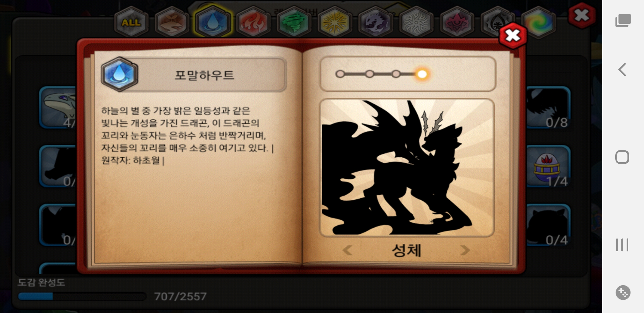The width and height of the screenshot is (644, 313).
Task: Select the first growth stage dot
Action: coord(340,74)
